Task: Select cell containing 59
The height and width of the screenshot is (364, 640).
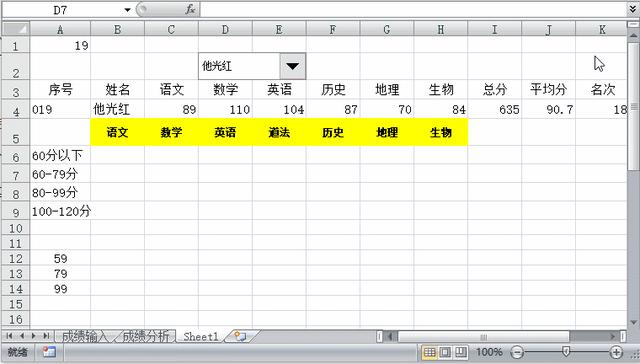Action: [x=60, y=258]
